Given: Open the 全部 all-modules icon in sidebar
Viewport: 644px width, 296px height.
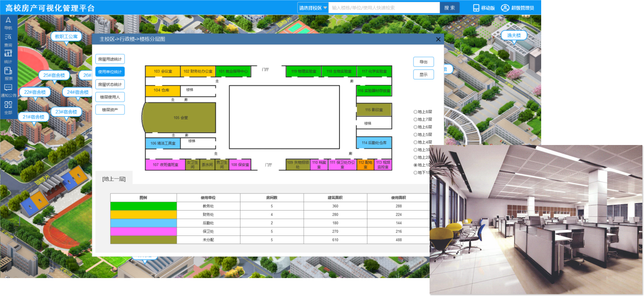Looking at the screenshot, I should [8, 108].
